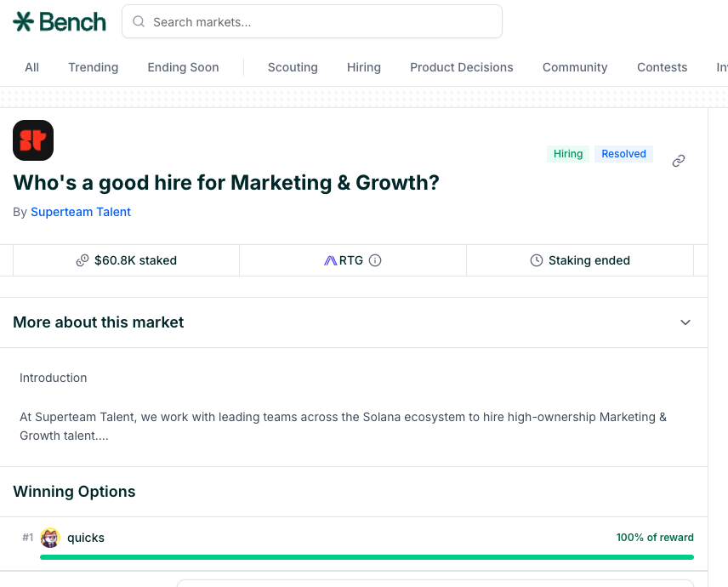Click the Winning Options heading
The image size is (728, 587).
[74, 492]
